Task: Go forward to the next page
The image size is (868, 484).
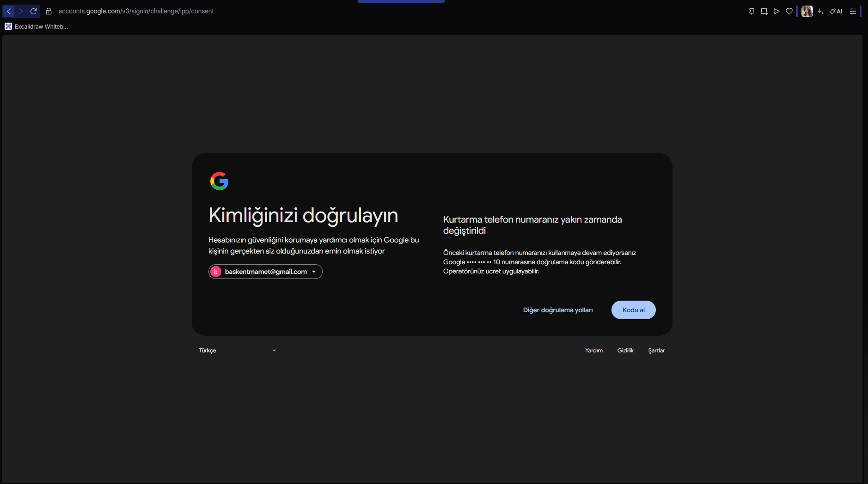Action: (x=21, y=11)
